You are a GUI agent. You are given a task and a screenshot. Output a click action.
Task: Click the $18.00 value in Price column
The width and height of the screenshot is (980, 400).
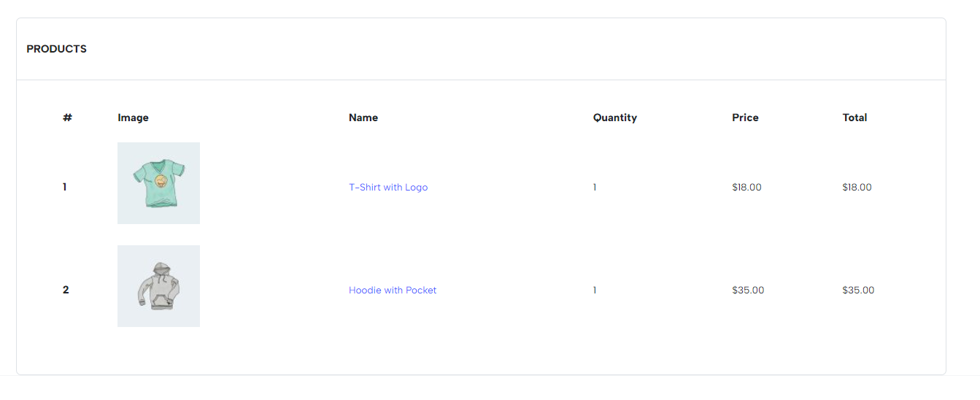(746, 188)
